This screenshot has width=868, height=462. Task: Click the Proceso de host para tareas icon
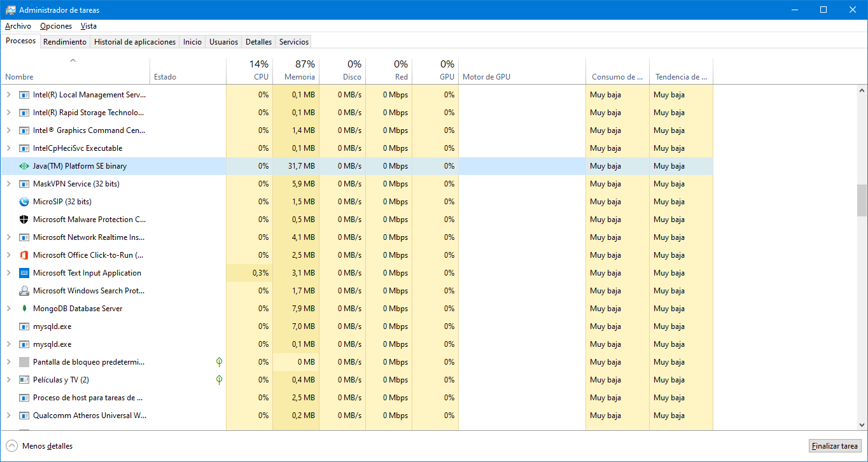(x=24, y=398)
